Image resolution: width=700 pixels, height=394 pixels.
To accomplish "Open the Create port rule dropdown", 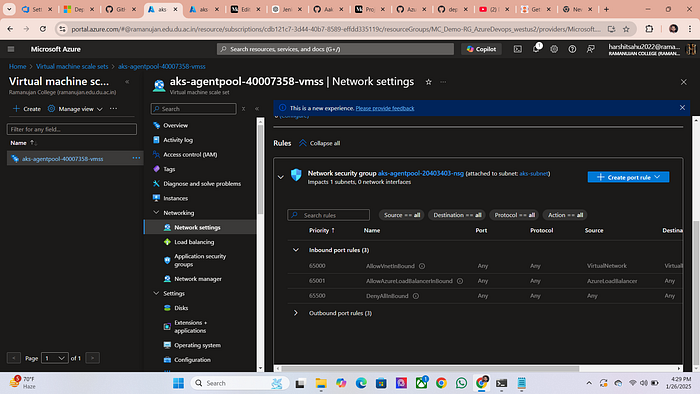I will [628, 177].
